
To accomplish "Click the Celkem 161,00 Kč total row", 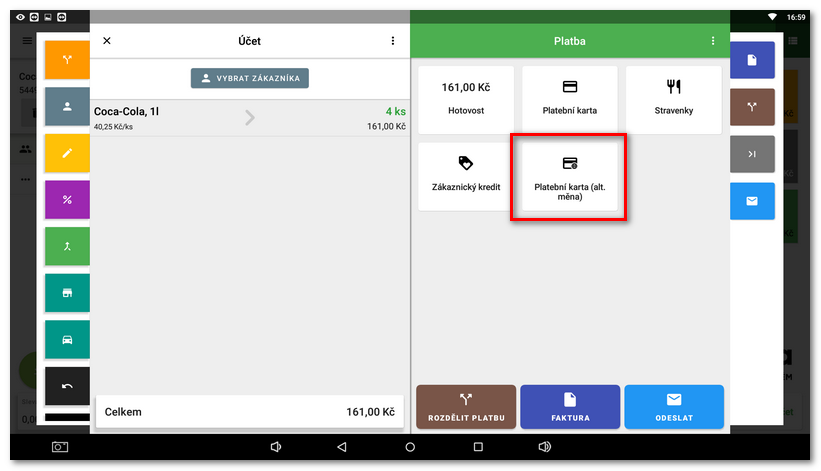I will [x=250, y=412].
